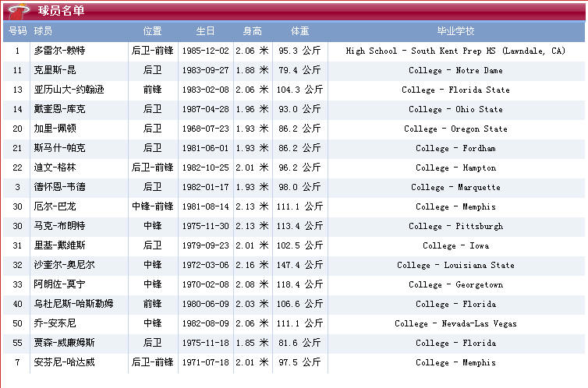Click the 球员名单 title text
The width and height of the screenshot is (588, 388).
(61, 10)
